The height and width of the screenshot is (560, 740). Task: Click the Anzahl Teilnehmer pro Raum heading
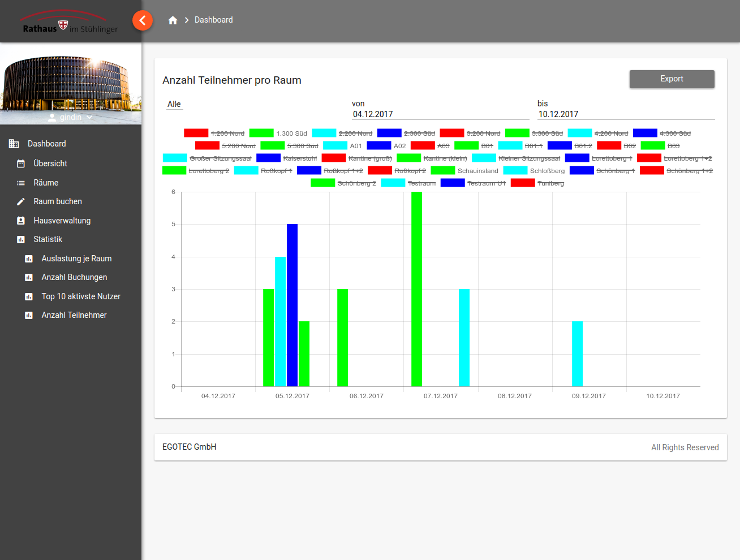pyautogui.click(x=232, y=80)
